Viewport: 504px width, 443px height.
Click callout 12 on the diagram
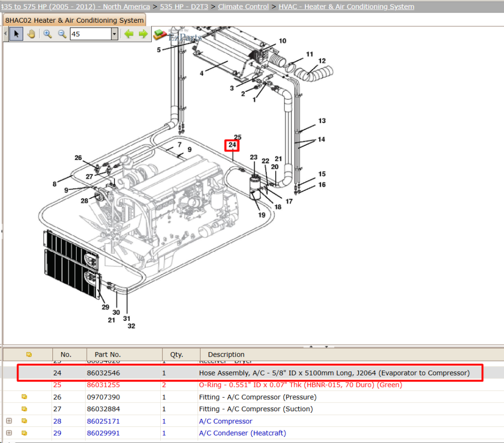[x=322, y=61]
